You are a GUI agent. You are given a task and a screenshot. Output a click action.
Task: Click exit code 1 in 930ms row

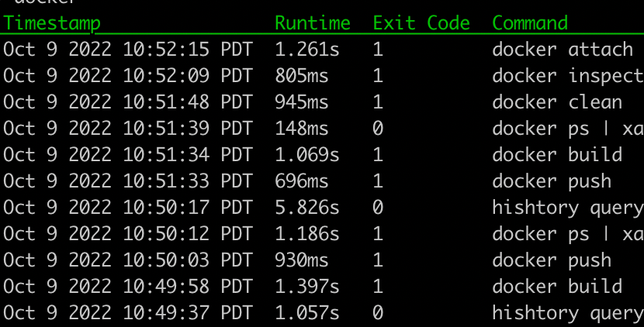pos(378,260)
